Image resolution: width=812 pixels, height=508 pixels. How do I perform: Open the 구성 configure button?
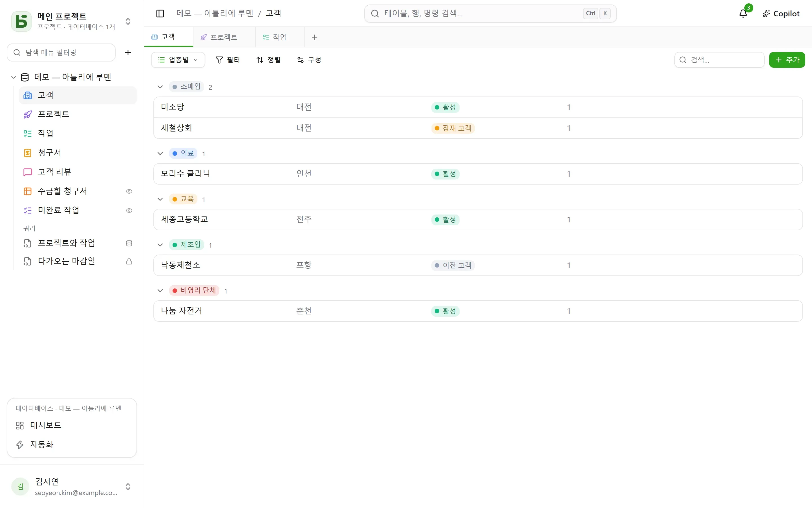pyautogui.click(x=309, y=60)
